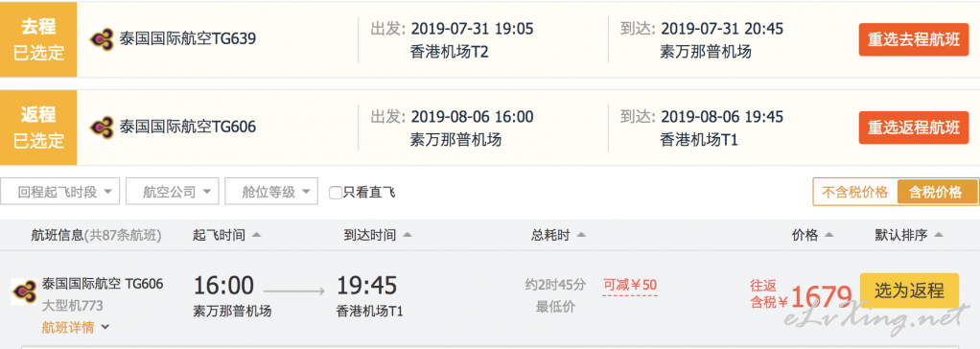Sort by arrival time arrow
Image resolution: width=980 pixels, height=349 pixels.
pyautogui.click(x=408, y=236)
